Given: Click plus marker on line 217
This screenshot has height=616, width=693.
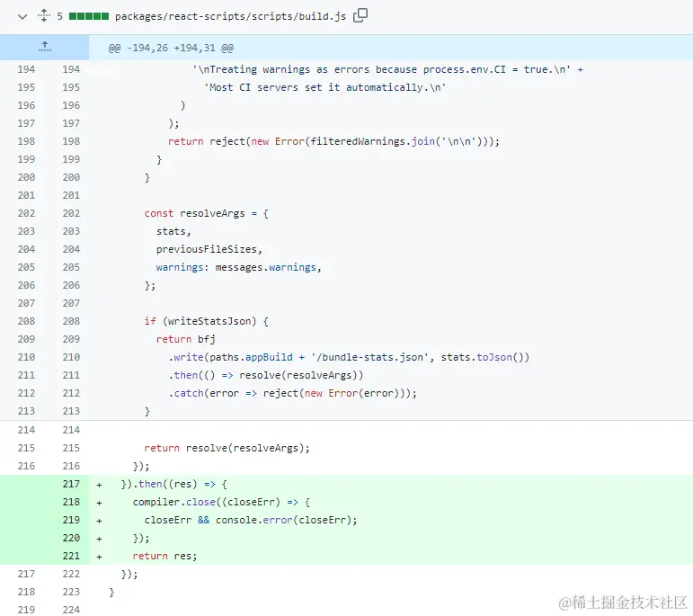Looking at the screenshot, I should [100, 485].
